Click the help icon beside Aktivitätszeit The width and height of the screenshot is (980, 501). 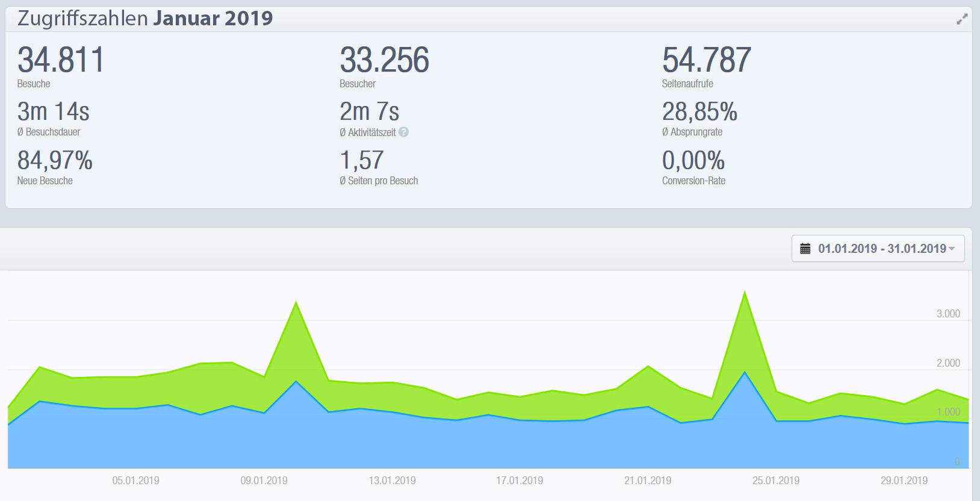403,132
